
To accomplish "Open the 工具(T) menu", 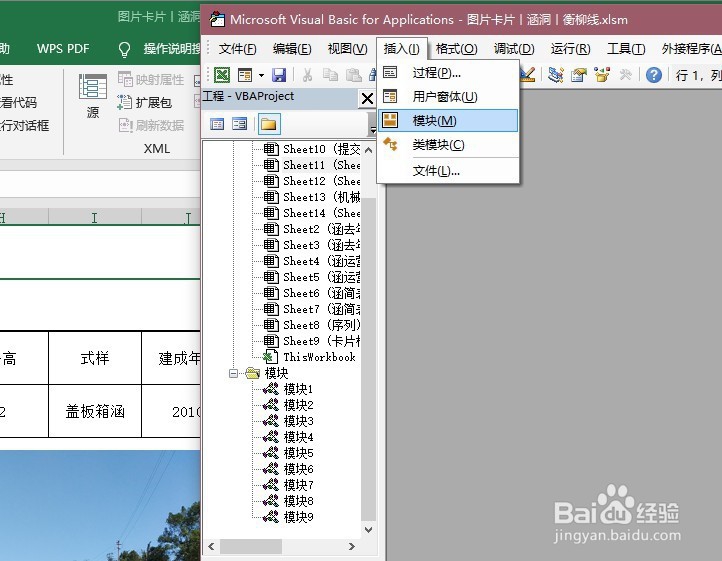I will click(626, 48).
